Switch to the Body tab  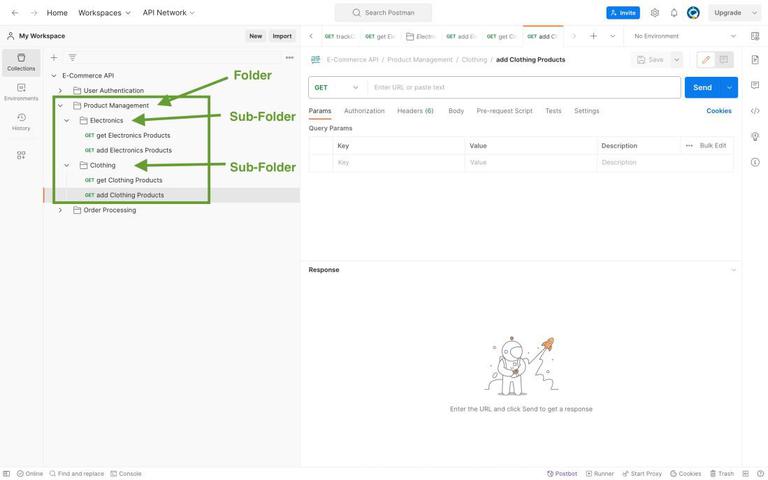(x=456, y=111)
